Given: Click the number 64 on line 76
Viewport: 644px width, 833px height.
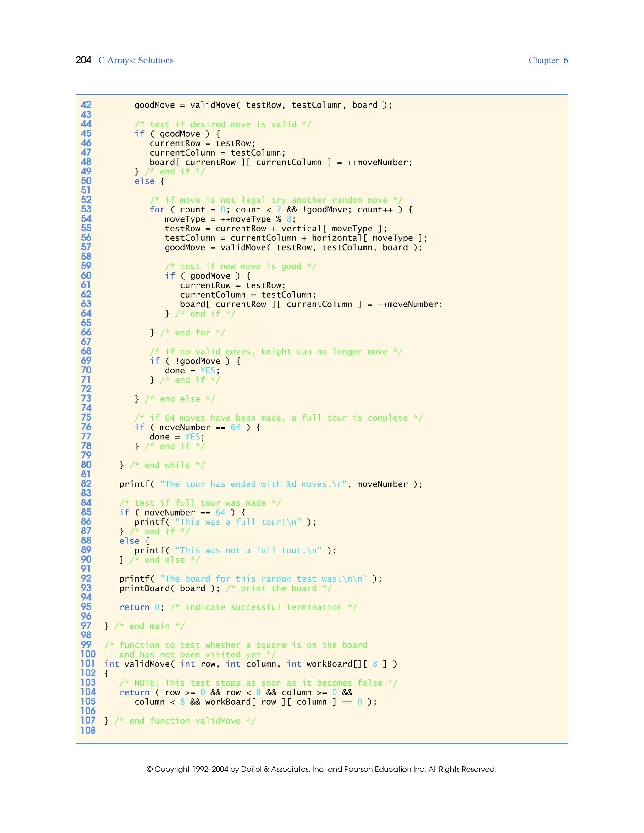Looking at the screenshot, I should [x=236, y=427].
